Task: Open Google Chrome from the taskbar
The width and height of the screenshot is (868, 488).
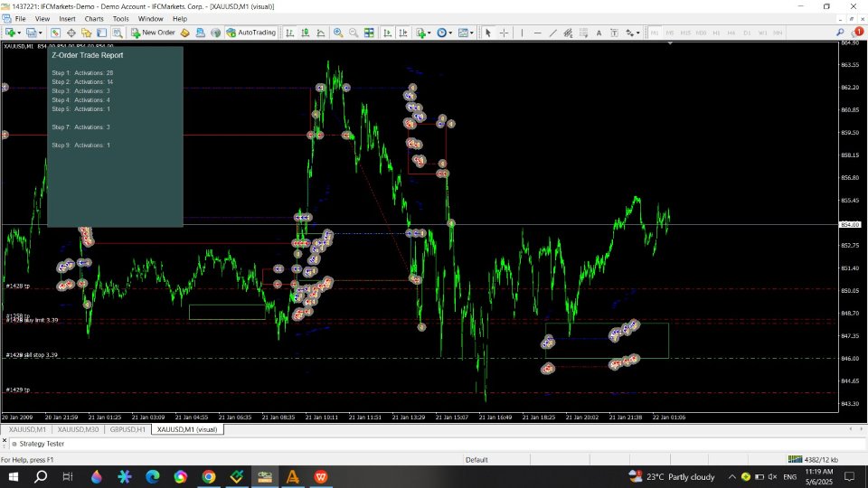Action: (x=209, y=476)
